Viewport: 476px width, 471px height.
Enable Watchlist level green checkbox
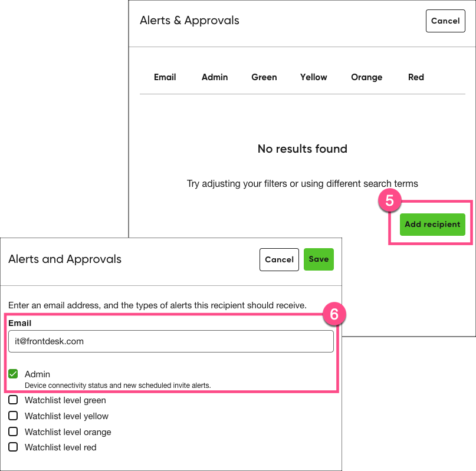coord(14,400)
